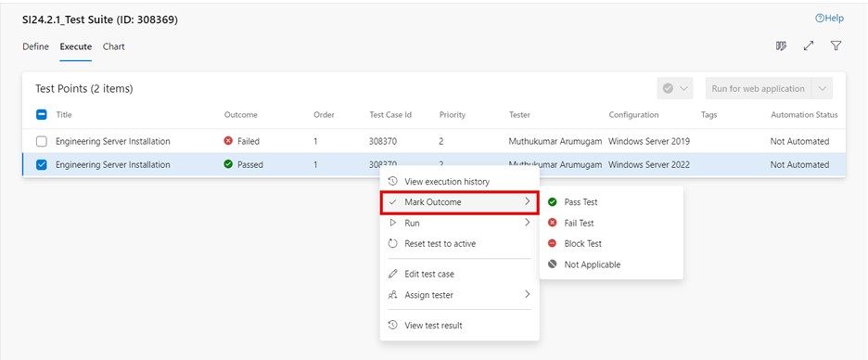
Task: Click Muthukumar Arumugam in the Failed row
Action: point(555,141)
